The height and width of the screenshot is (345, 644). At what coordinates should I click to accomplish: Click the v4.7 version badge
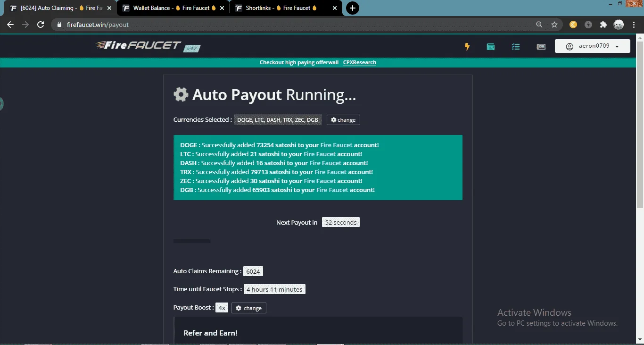[x=192, y=48]
